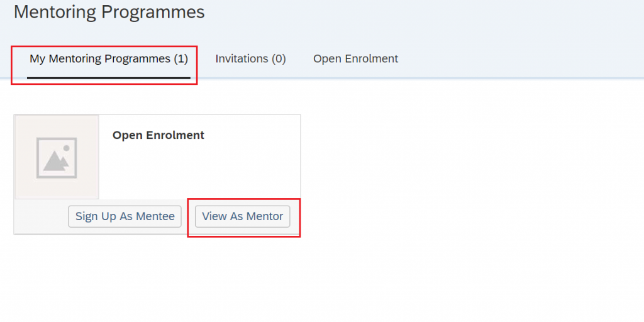Screen dimensions: 644x322
Task: Click the programme count (1) in the first tab
Action: pos(180,58)
